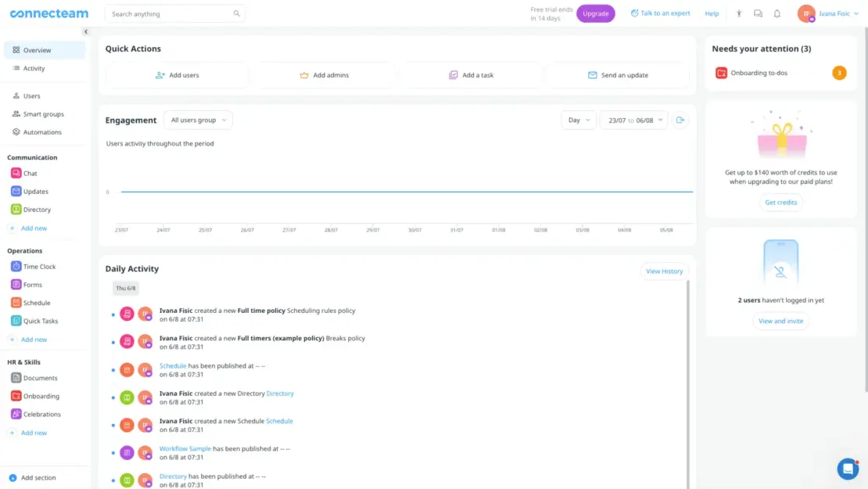
Task: Click the Thu 6/8 date tag
Action: pos(126,289)
